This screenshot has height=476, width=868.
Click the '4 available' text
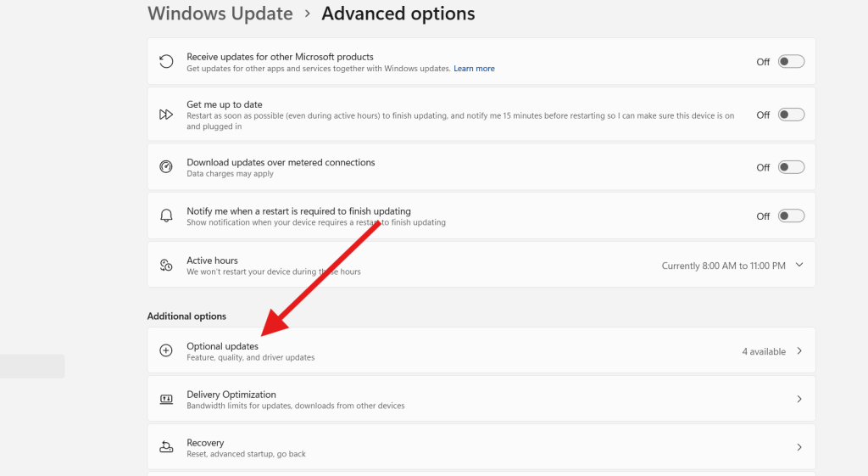pyautogui.click(x=764, y=351)
